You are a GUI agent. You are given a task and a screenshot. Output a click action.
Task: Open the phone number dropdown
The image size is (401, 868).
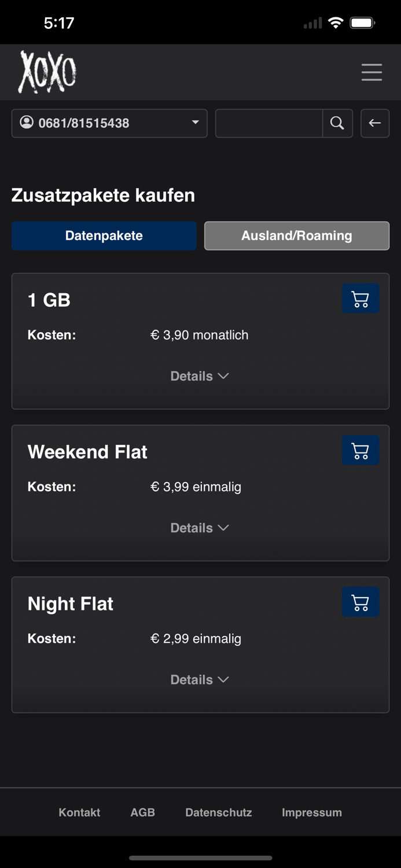tap(194, 123)
